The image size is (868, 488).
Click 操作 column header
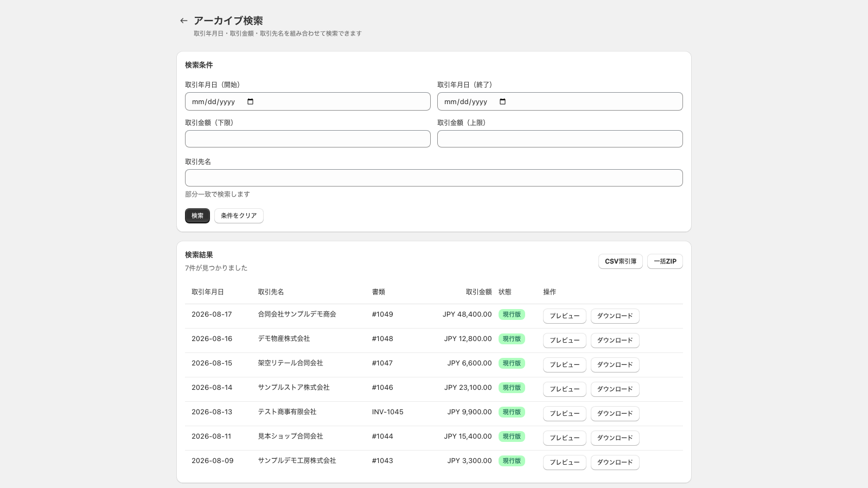tap(550, 292)
